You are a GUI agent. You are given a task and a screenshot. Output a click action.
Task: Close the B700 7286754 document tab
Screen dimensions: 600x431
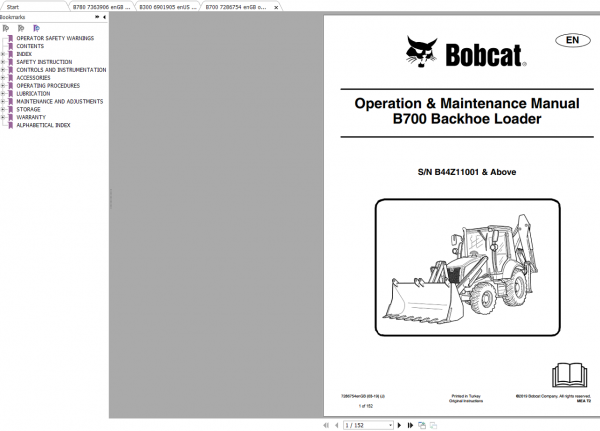[276, 7]
